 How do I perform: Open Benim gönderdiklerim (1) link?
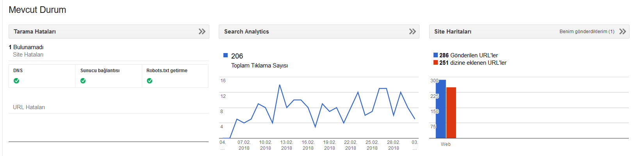click(587, 32)
